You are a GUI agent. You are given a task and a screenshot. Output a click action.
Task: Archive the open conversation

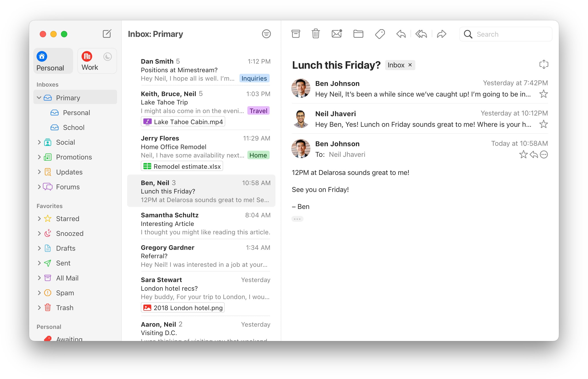click(x=296, y=34)
